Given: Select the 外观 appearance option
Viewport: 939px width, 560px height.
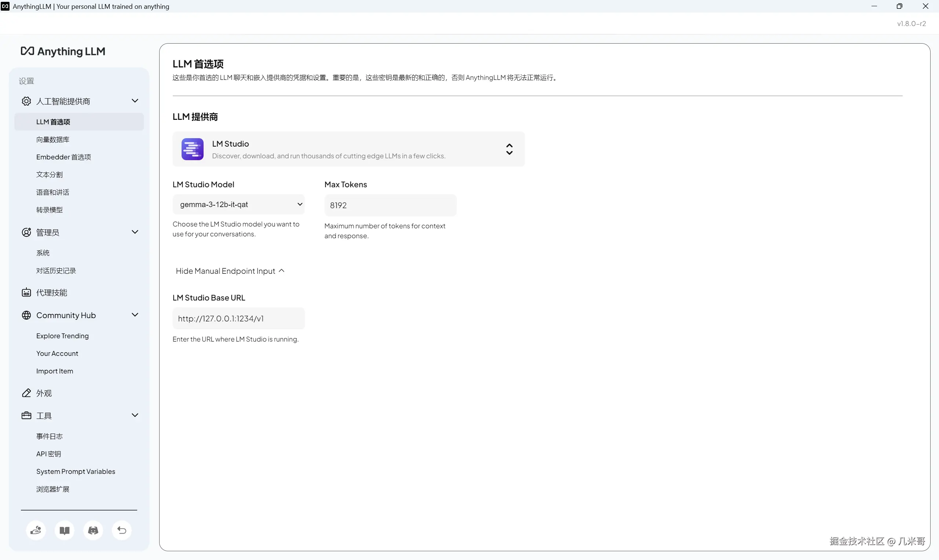Looking at the screenshot, I should [x=44, y=393].
